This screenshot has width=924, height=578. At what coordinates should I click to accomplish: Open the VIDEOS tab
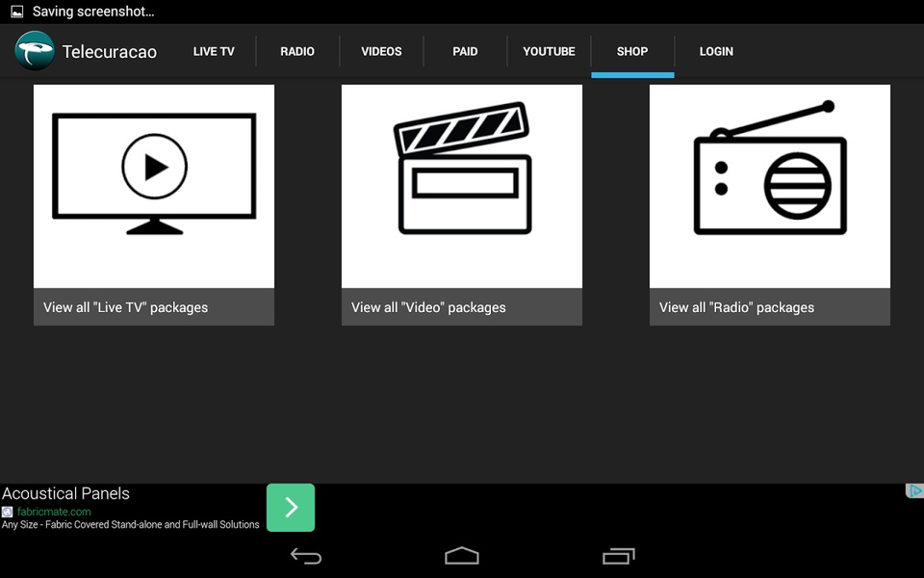pyautogui.click(x=381, y=51)
